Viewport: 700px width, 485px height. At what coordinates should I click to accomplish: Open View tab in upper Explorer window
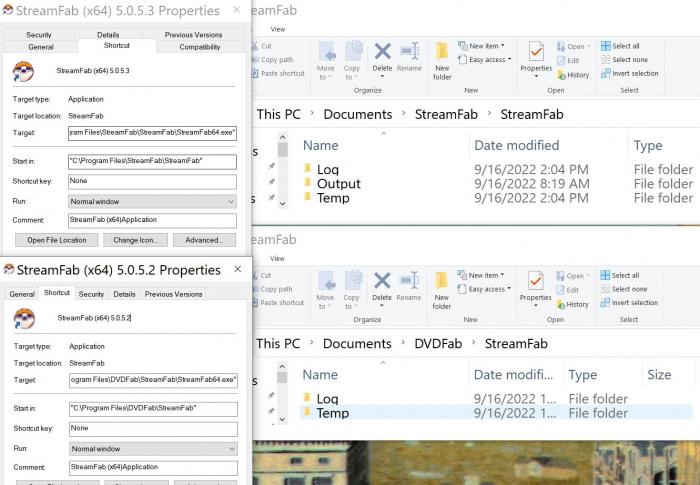(278, 29)
